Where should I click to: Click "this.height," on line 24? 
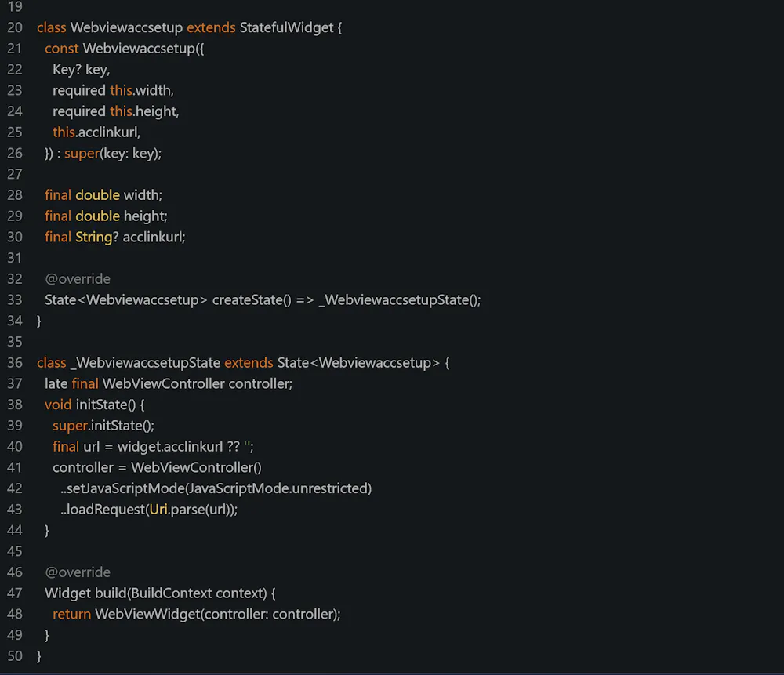pos(144,111)
